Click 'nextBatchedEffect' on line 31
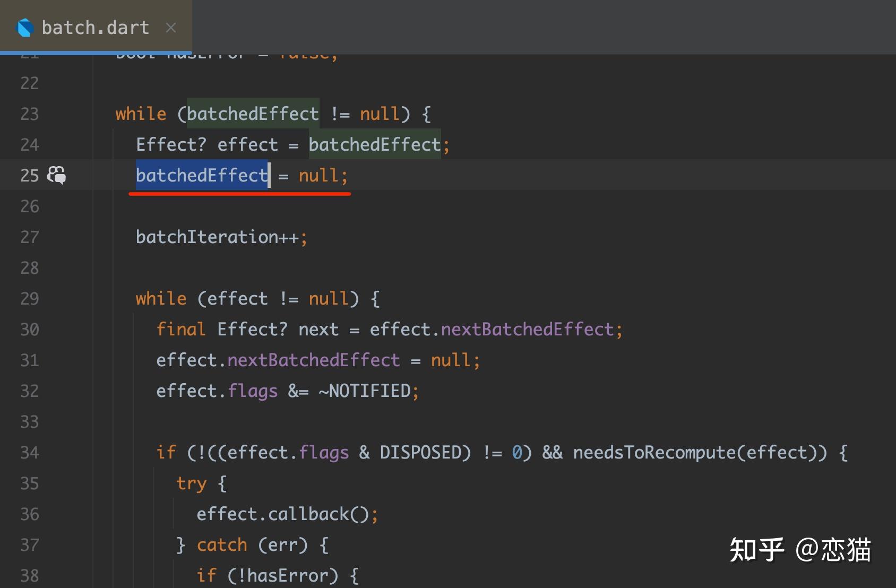896x588 pixels. (x=314, y=360)
